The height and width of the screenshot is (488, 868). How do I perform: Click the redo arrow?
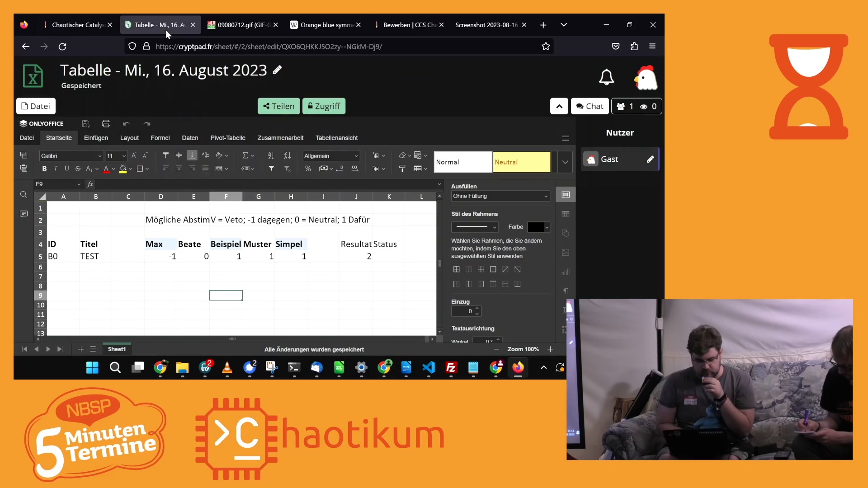coord(146,124)
